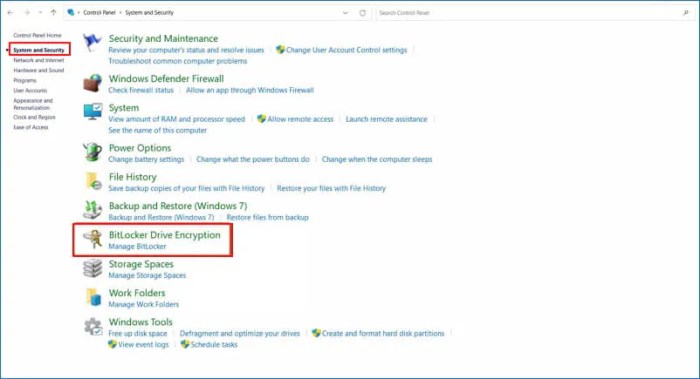
Task: Click Restore files from backup link
Action: pos(267,217)
